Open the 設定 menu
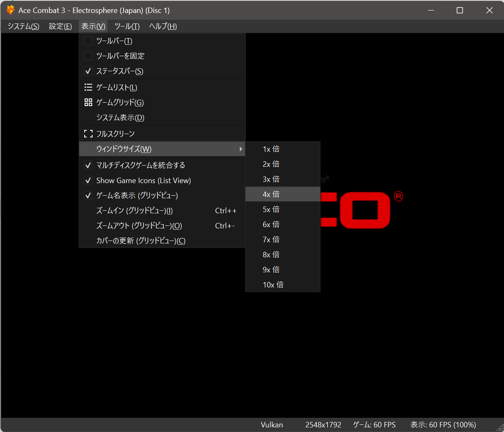 [x=60, y=26]
